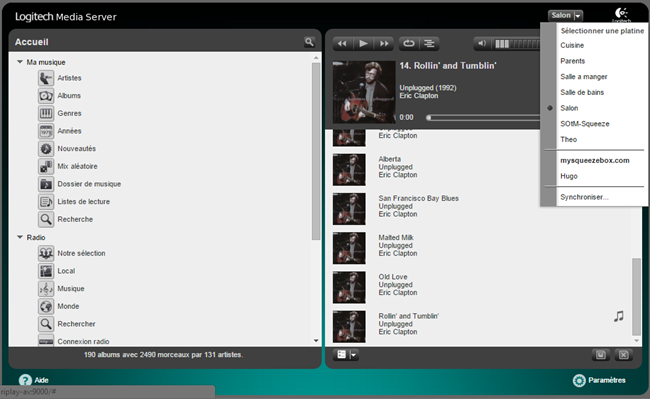Image resolution: width=650 pixels, height=399 pixels.
Task: Open the Dossier de musique folder icon
Action: pyautogui.click(x=46, y=184)
